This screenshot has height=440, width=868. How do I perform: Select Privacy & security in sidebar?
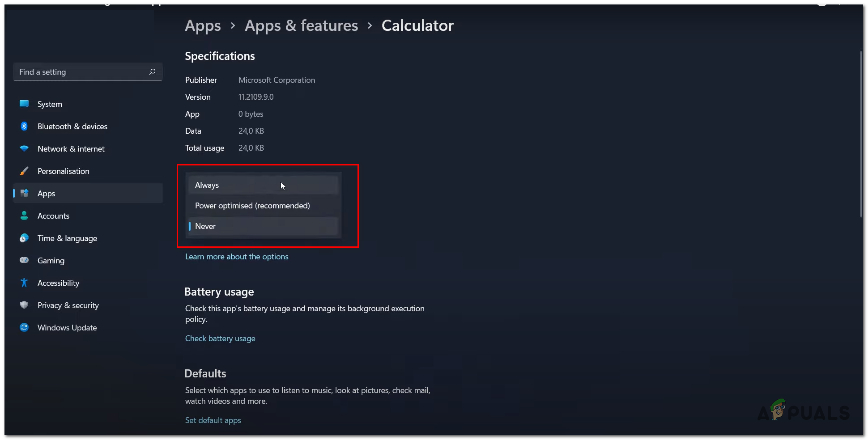[68, 305]
